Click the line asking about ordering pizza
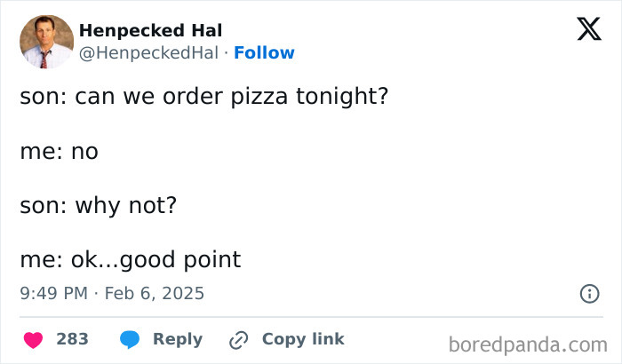The width and height of the screenshot is (622, 364). pyautogui.click(x=204, y=97)
